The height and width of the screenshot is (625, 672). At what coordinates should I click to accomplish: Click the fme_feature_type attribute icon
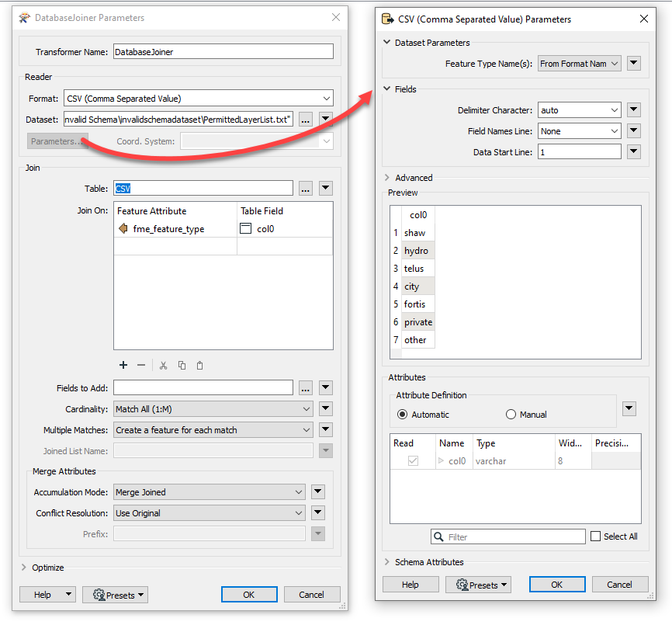123,228
